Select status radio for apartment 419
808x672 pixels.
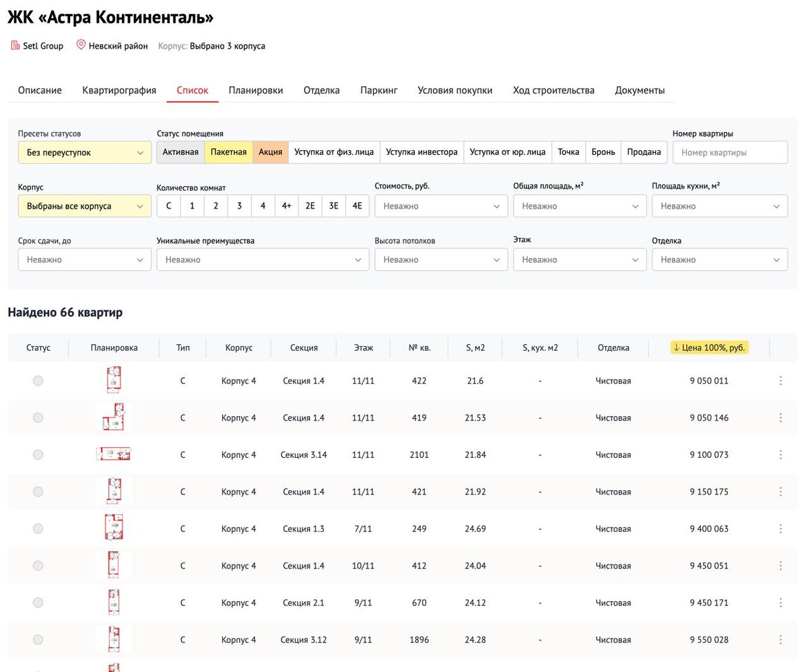[x=38, y=417]
